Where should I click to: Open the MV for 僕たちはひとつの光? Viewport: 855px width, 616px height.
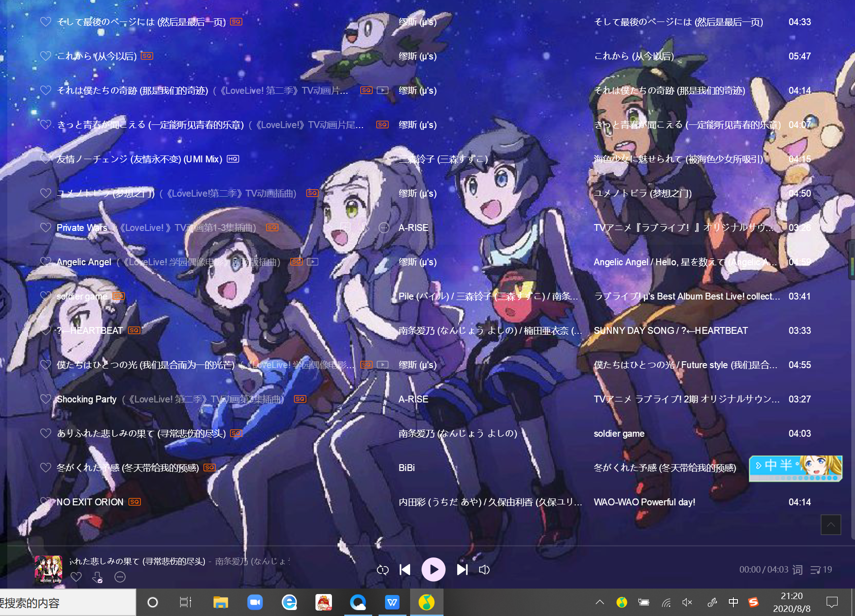point(383,365)
